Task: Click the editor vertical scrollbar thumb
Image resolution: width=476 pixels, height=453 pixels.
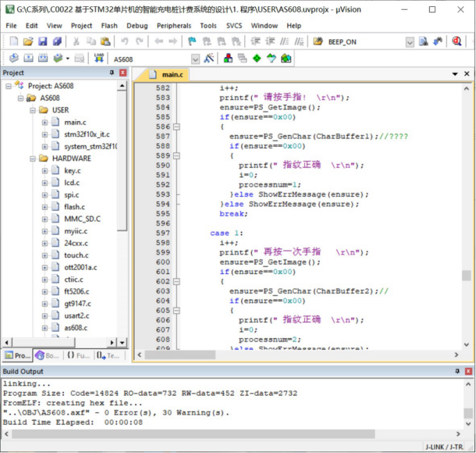Action: (466, 276)
